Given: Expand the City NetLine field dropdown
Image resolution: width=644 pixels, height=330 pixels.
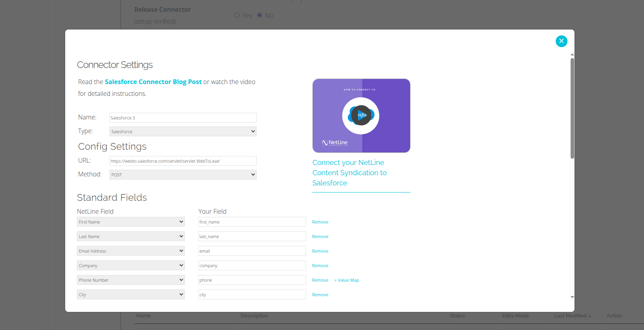Looking at the screenshot, I should click(x=131, y=295).
